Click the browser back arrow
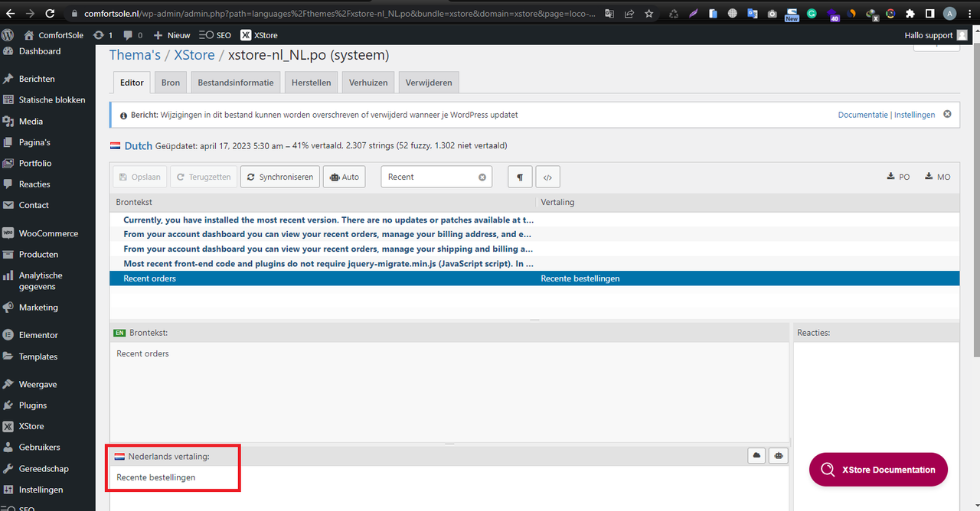 pyautogui.click(x=10, y=14)
